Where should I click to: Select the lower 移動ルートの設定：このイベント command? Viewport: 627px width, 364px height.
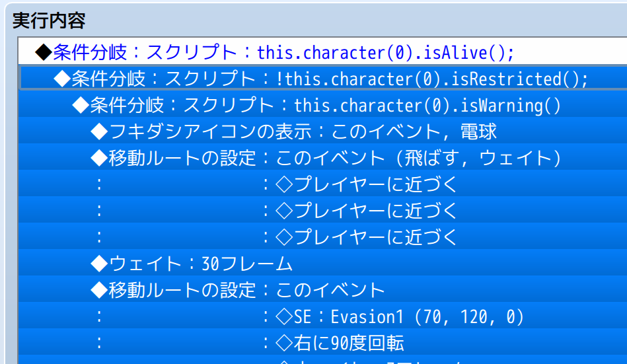[238, 290]
